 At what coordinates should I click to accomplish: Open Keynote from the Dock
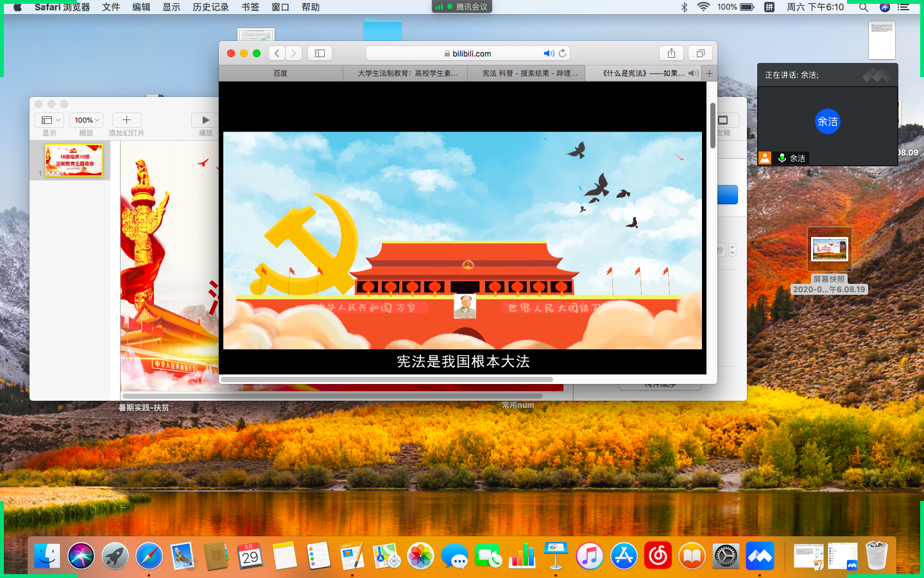[556, 556]
